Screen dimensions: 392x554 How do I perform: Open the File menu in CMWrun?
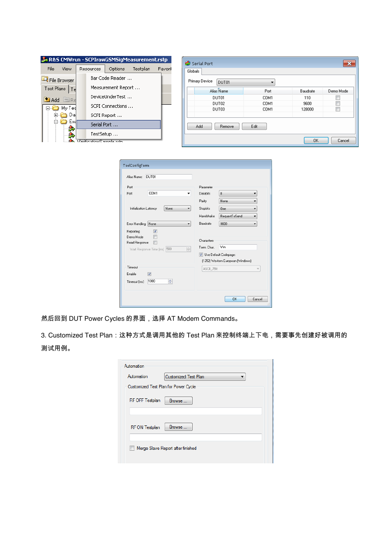(x=51, y=69)
